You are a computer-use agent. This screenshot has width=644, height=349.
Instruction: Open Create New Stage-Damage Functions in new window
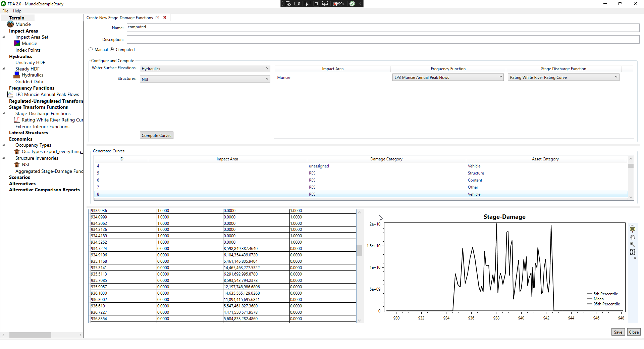[158, 17]
